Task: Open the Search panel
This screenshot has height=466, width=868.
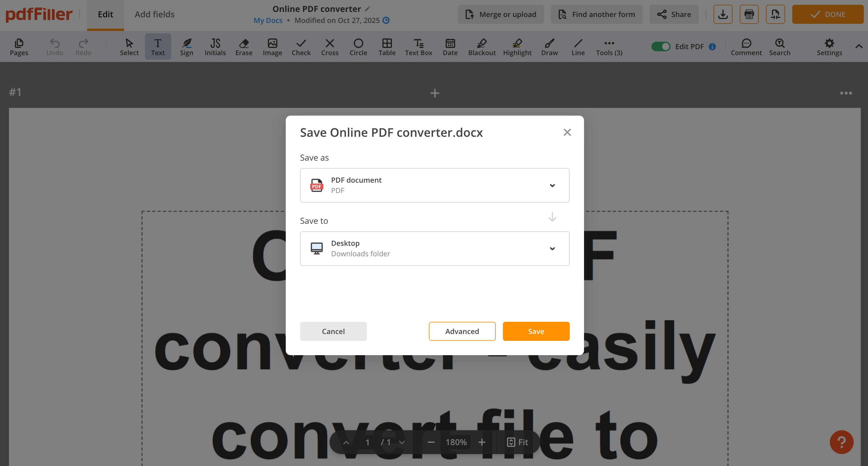Action: click(x=780, y=47)
